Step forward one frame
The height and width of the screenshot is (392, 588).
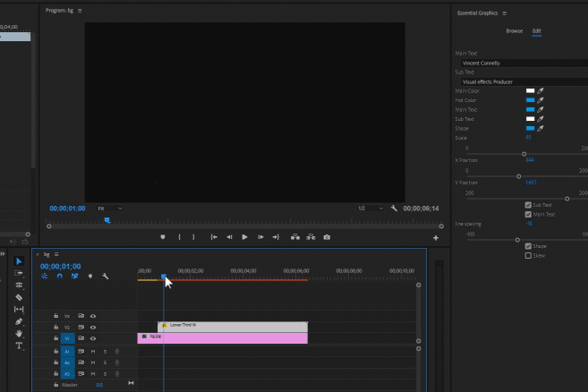pos(260,237)
